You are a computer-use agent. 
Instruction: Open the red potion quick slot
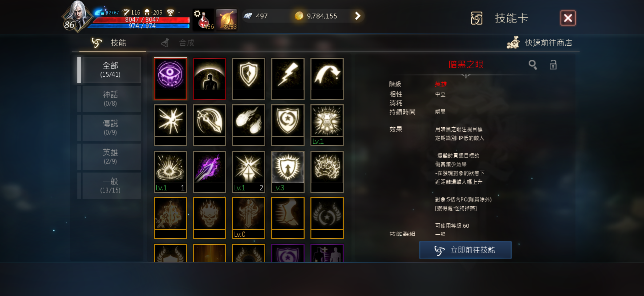[203, 20]
